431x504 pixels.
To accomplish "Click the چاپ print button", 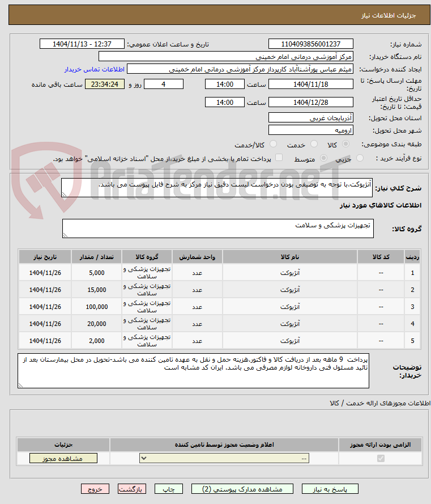I will [x=169, y=489].
